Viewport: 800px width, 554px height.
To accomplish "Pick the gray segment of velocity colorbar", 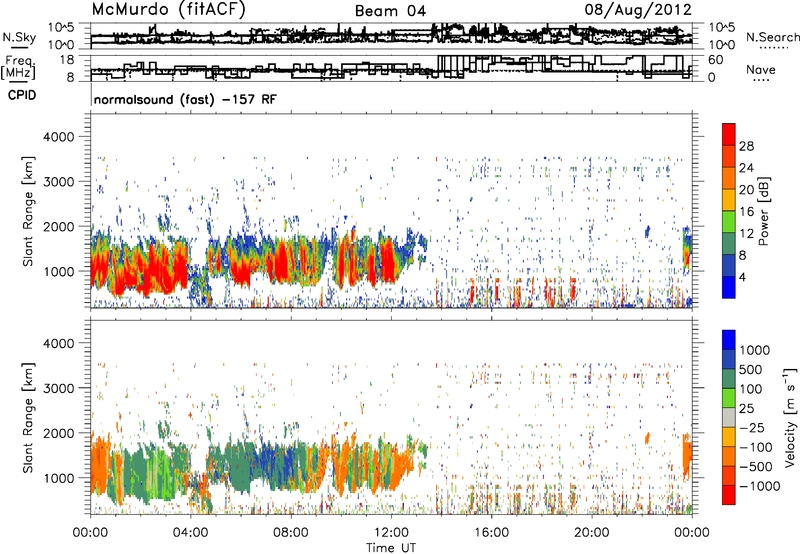I will point(729,417).
